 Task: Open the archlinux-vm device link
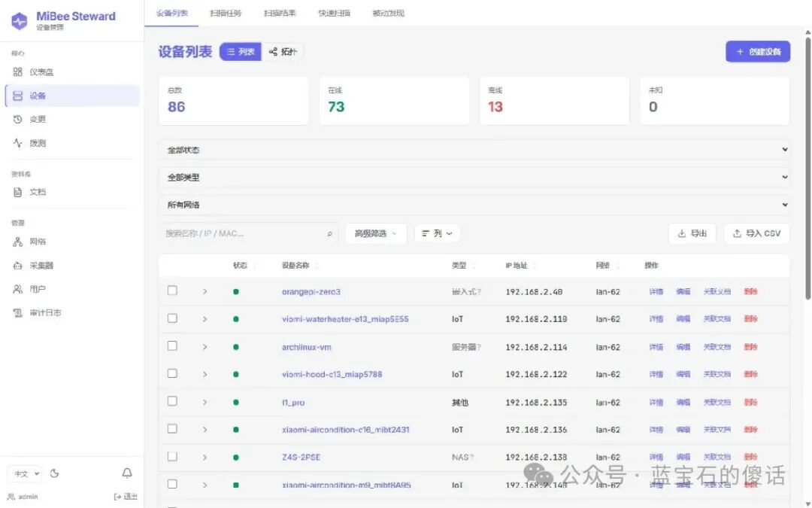[306, 347]
